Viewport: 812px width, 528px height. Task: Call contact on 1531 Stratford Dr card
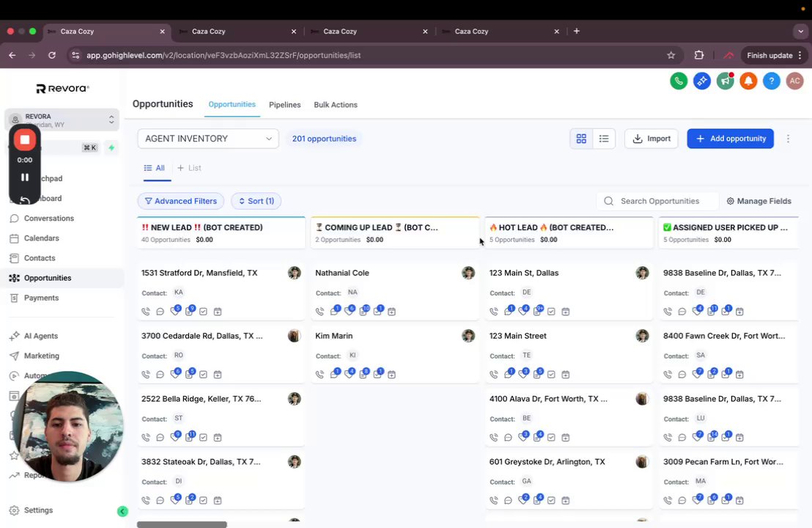coord(146,312)
